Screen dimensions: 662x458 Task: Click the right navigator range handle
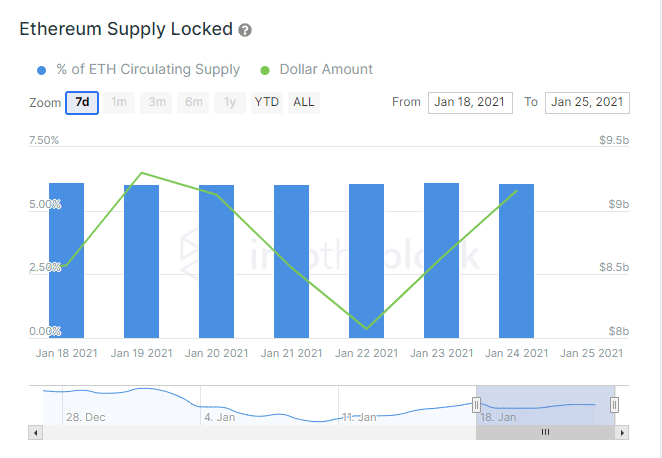coord(614,404)
